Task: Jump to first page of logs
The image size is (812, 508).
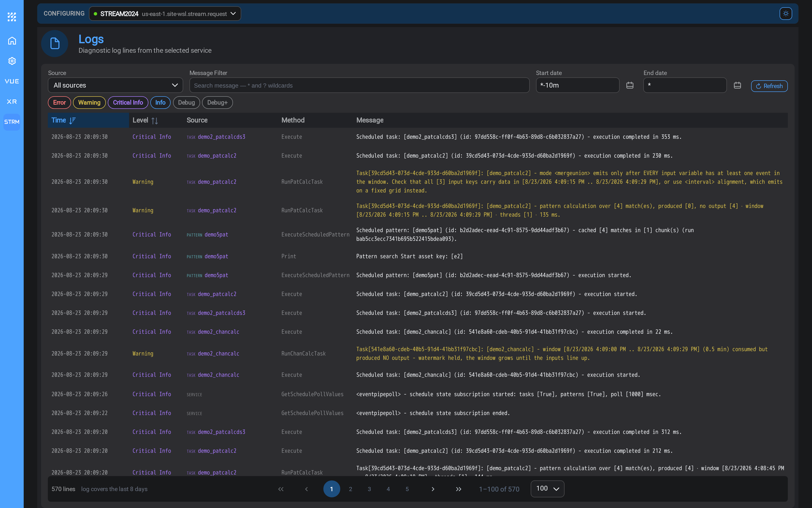Action: tap(281, 489)
